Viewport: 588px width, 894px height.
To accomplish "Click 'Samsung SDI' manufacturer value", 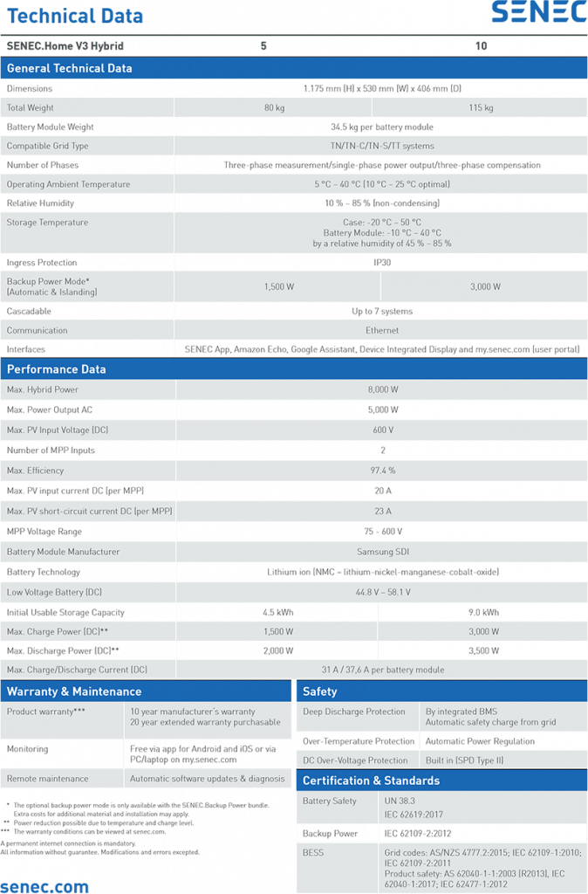I will 382,552.
